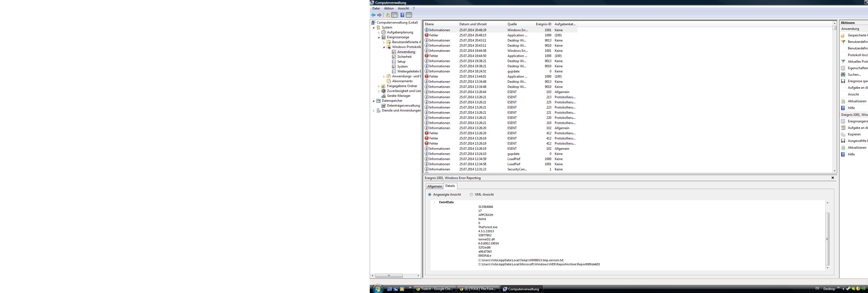The height and width of the screenshot is (293, 868).
Task: Select the Sicherheit log icon
Action: 394,57
